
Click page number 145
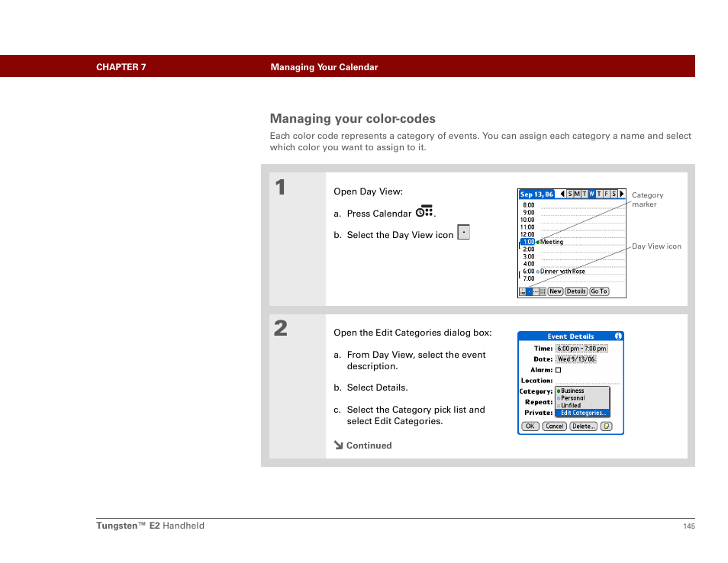click(689, 526)
